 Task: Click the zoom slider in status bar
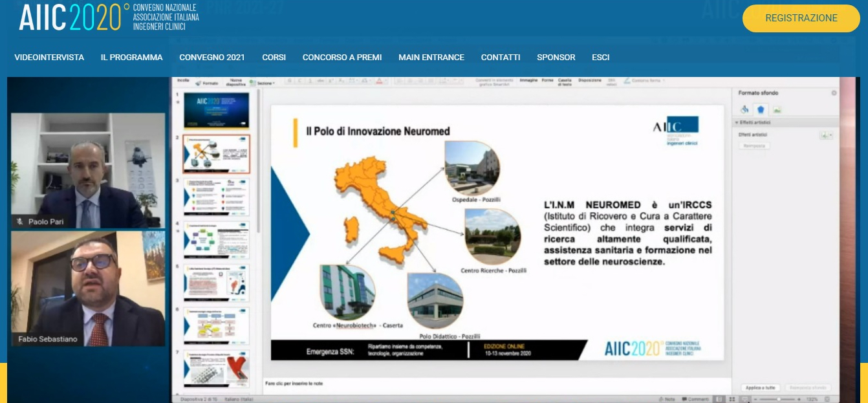pyautogui.click(x=778, y=399)
